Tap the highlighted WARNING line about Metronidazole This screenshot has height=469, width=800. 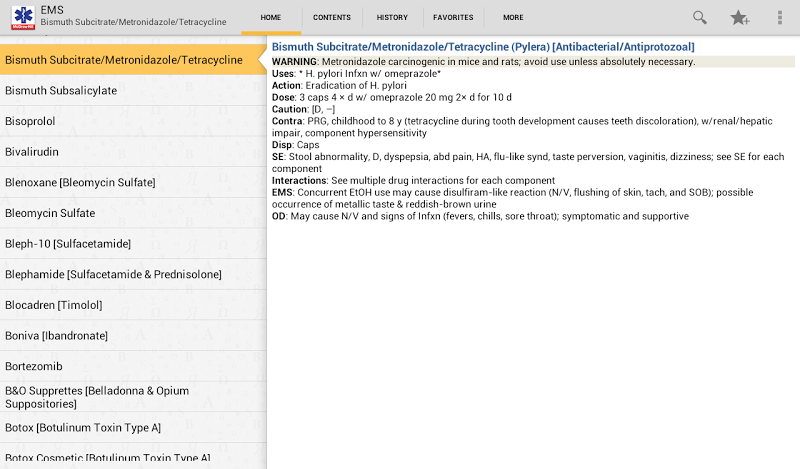tap(533, 62)
